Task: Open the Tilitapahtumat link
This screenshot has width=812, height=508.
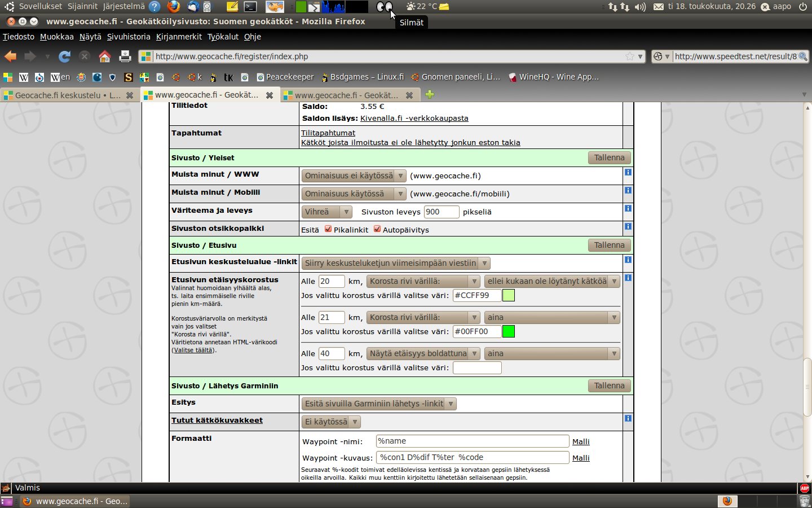Action: (328, 133)
